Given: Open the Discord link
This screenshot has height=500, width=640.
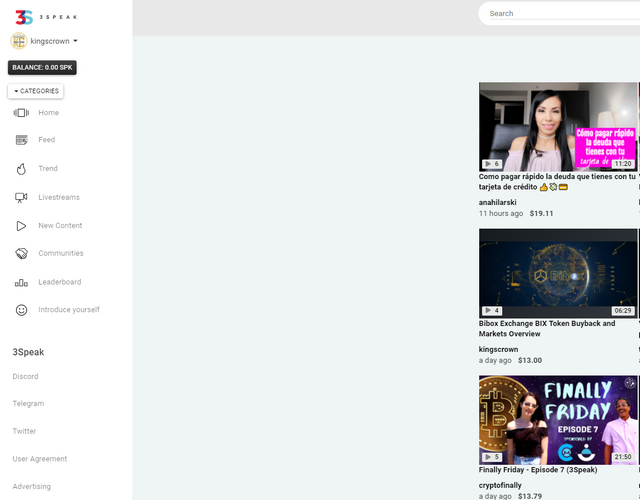Looking at the screenshot, I should click(x=25, y=376).
